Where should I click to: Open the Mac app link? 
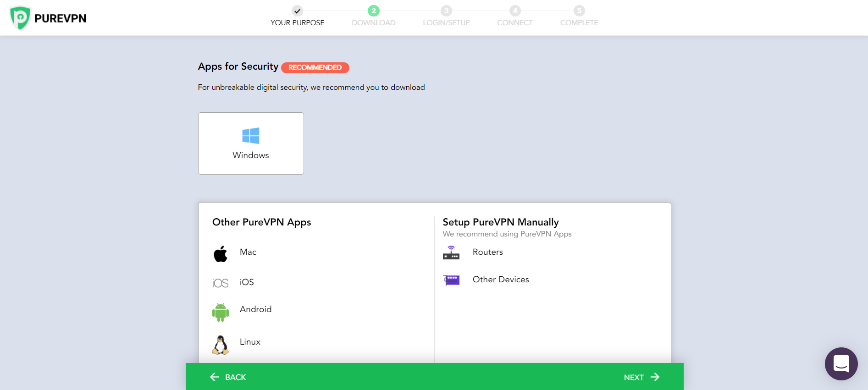(248, 252)
